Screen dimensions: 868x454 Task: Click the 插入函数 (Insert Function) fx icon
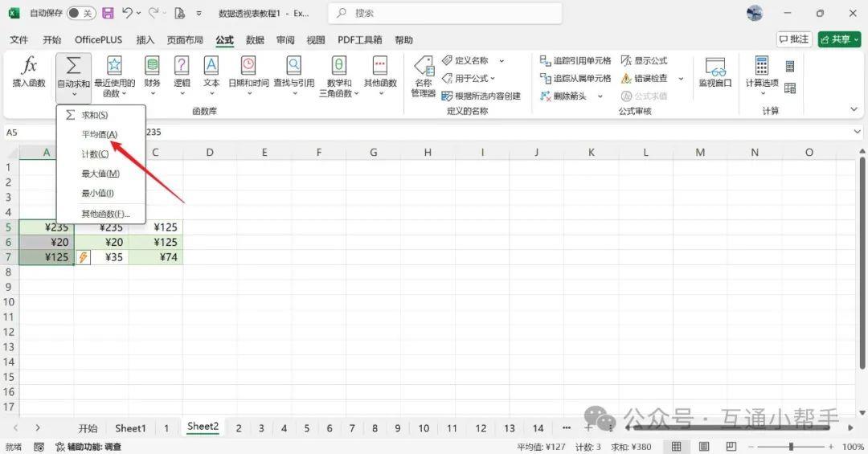coord(29,67)
